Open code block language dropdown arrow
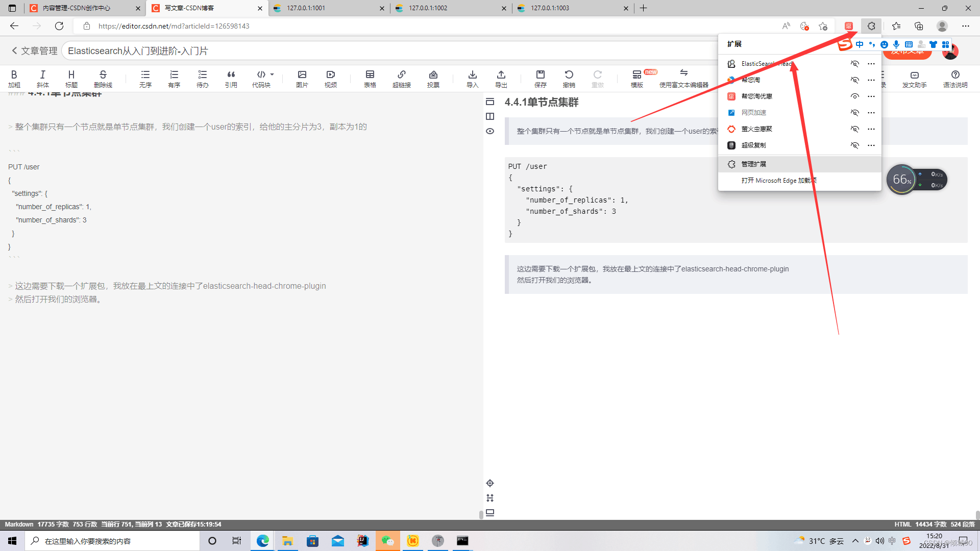The image size is (980, 551). click(272, 74)
